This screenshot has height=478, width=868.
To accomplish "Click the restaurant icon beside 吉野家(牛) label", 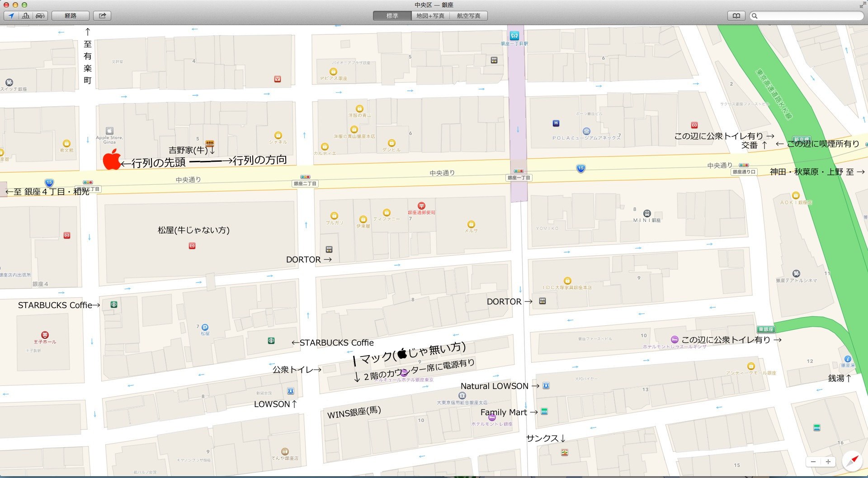I will pyautogui.click(x=209, y=144).
